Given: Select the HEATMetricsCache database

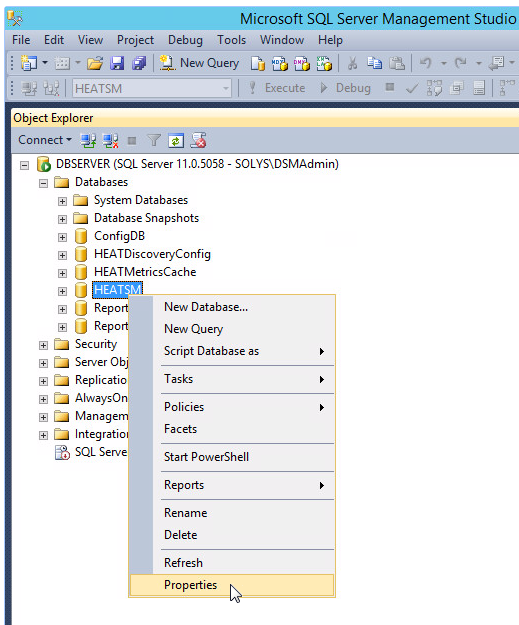Looking at the screenshot, I should click(x=145, y=272).
